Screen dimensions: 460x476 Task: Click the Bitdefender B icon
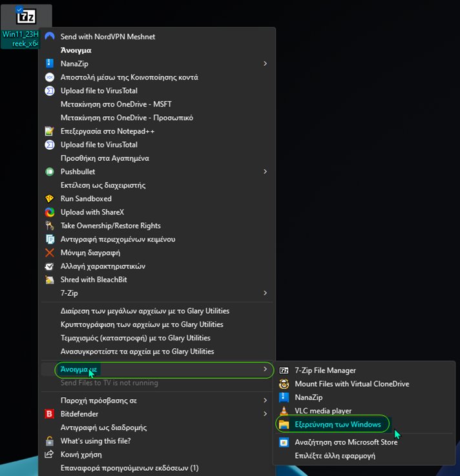[50, 414]
